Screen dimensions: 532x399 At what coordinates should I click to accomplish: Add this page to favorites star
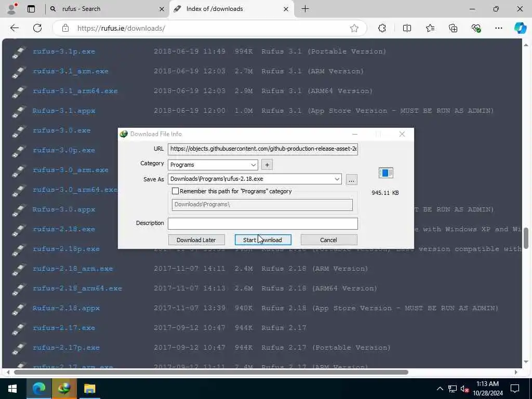click(x=354, y=28)
